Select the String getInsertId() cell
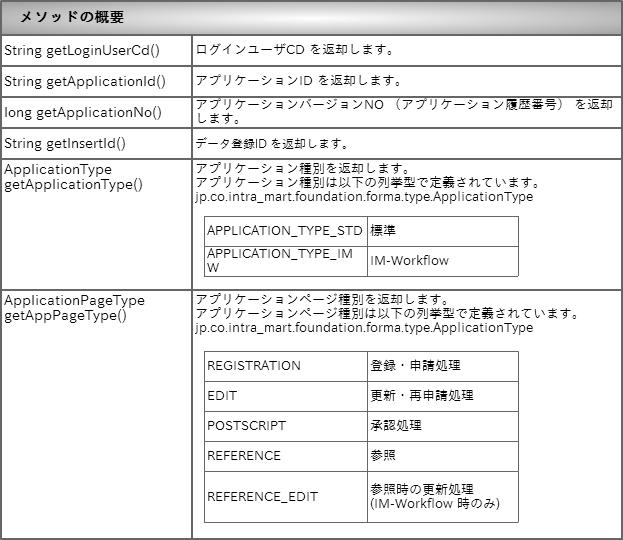This screenshot has height=540, width=623. (x=97, y=143)
